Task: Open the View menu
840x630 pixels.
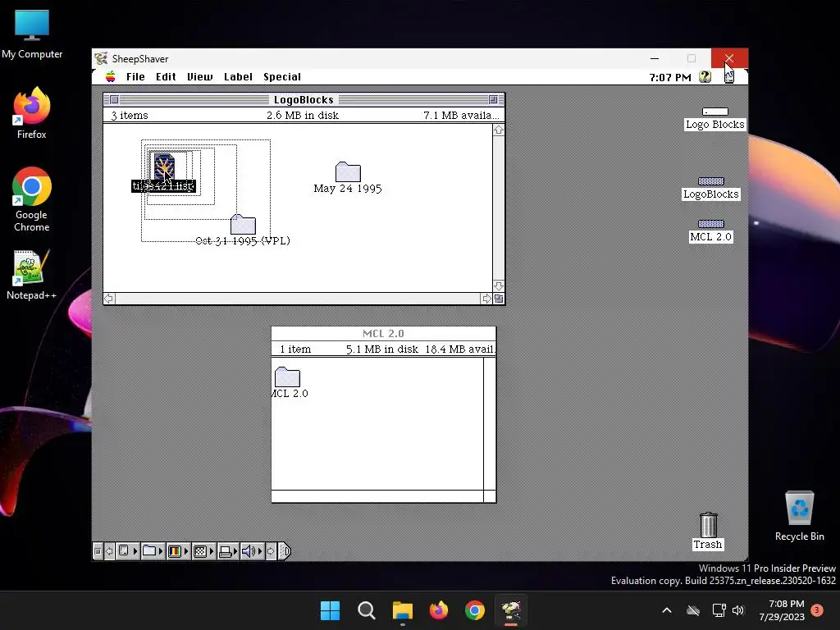Action: tap(200, 76)
